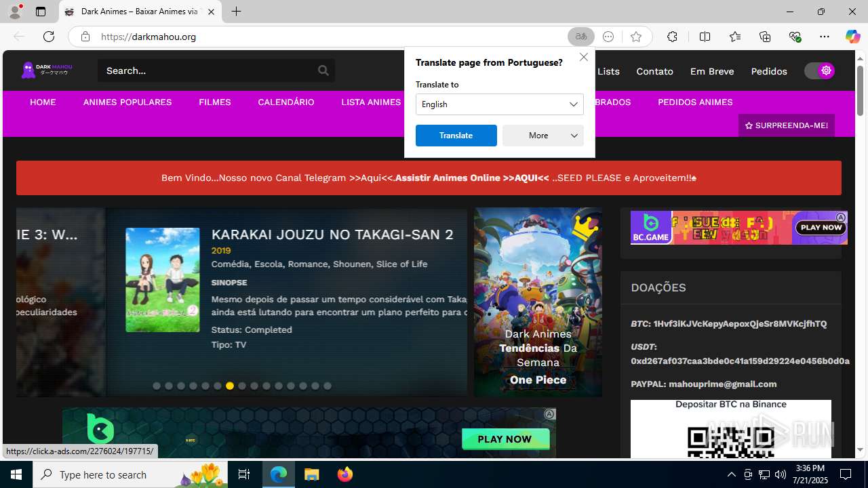
Task: Open the browser profile icon
Action: coord(15,12)
